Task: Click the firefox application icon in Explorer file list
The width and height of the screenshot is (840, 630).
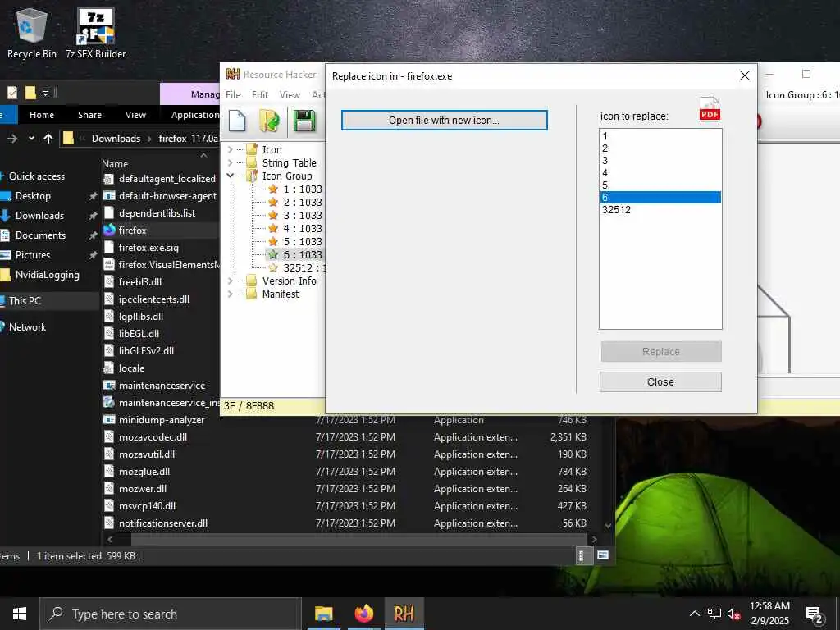Action: coord(109,231)
